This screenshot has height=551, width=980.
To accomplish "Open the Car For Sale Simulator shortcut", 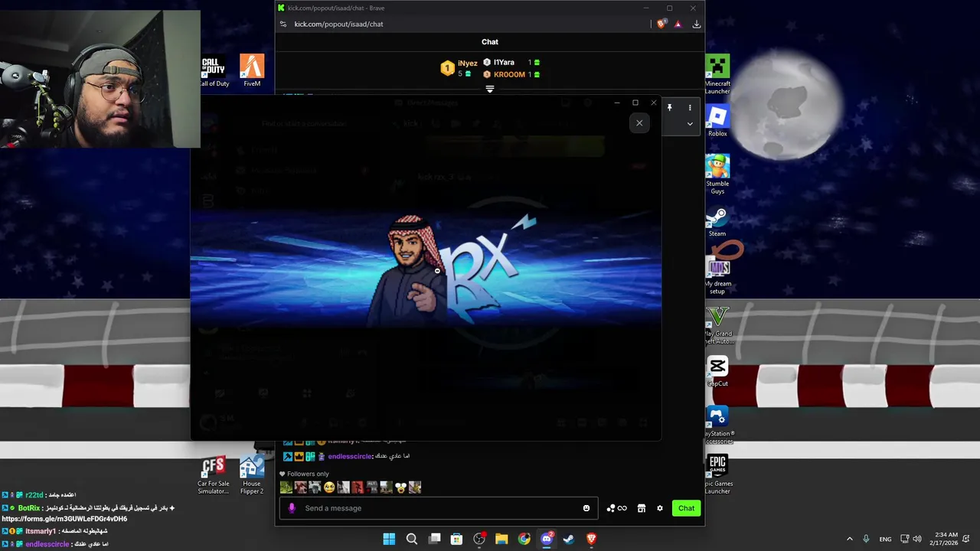I will tap(214, 474).
